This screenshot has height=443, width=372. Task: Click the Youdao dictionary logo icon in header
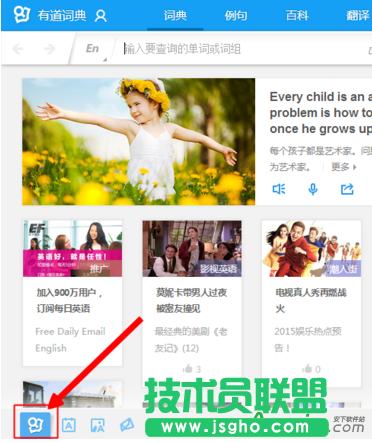22,15
